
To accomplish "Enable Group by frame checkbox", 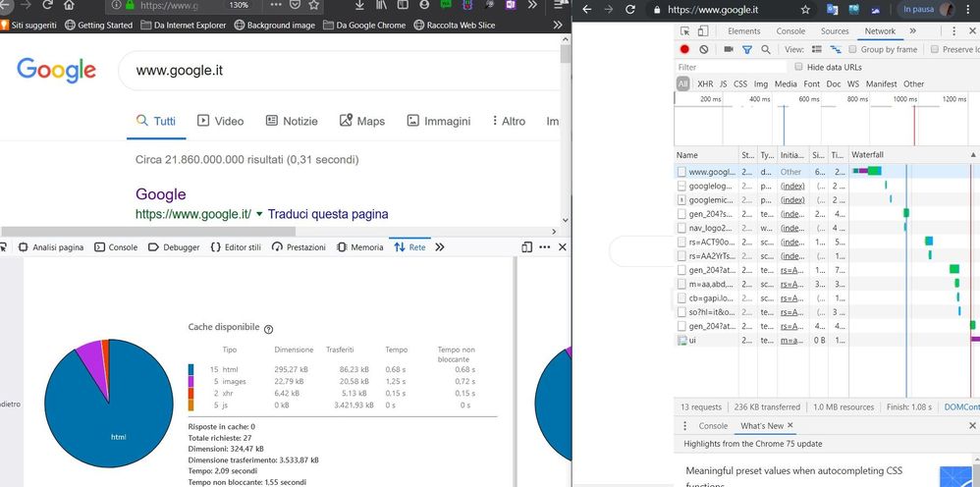I will 852,49.
